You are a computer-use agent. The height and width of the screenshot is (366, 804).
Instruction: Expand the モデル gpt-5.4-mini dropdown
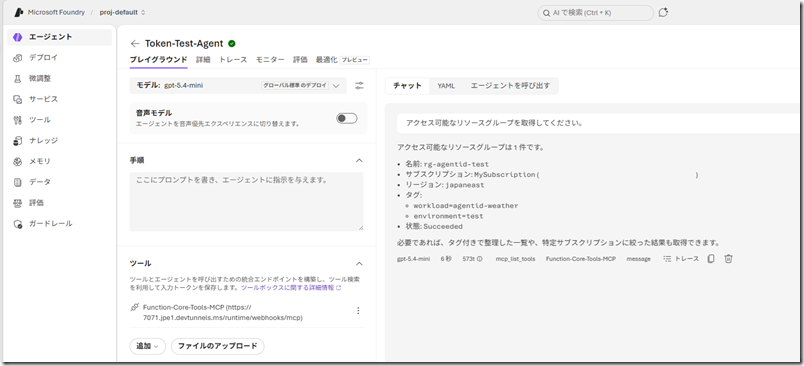pyautogui.click(x=238, y=86)
